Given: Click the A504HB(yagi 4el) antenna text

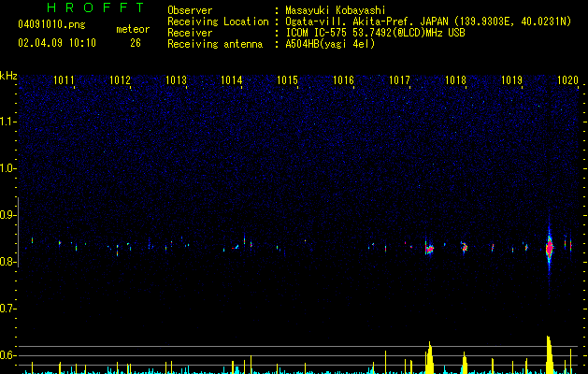Looking at the screenshot, I should click(x=330, y=44).
